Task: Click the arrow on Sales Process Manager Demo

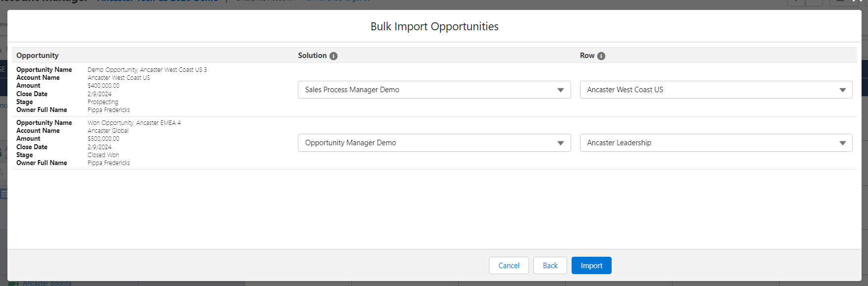Action: coord(560,90)
